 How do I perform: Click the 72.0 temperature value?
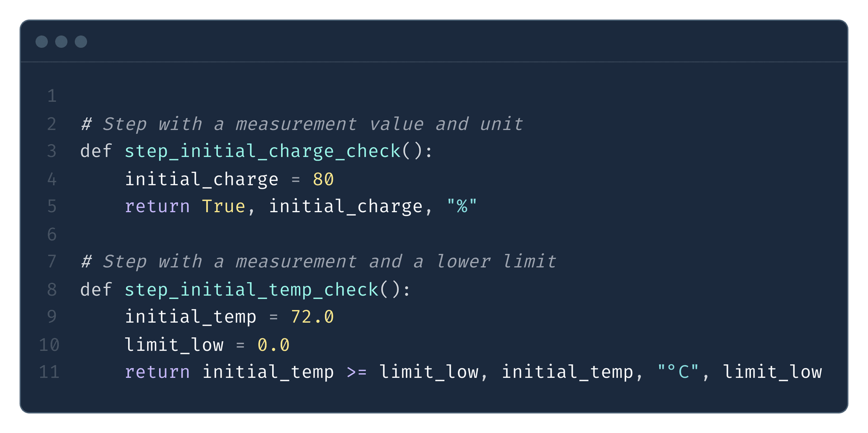[312, 317]
